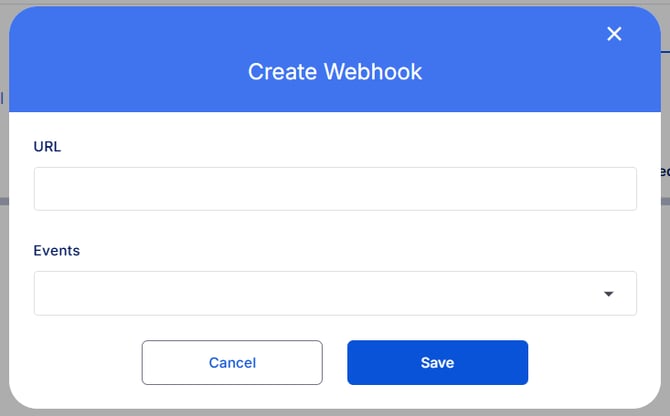Click the URL field label
This screenshot has height=416, width=670.
(47, 146)
